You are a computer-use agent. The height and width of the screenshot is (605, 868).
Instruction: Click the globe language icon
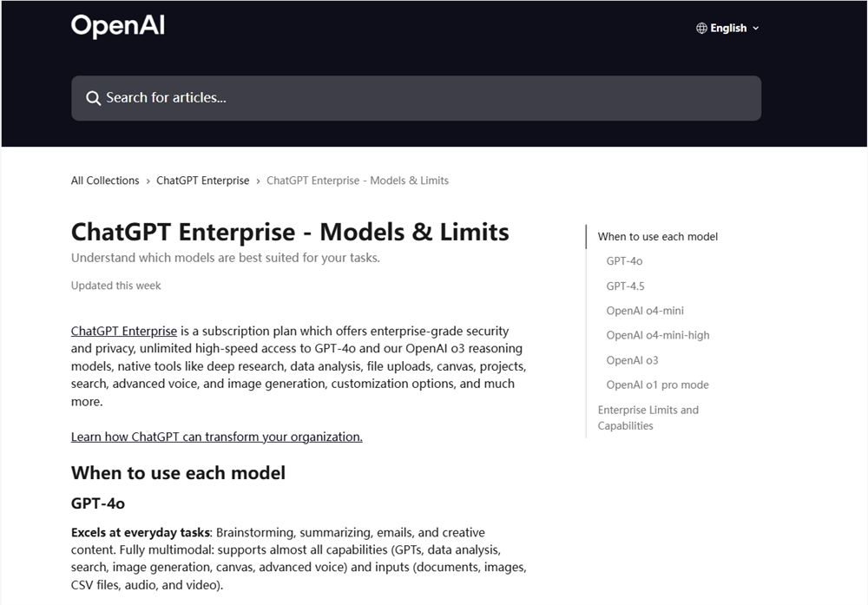[x=700, y=28]
